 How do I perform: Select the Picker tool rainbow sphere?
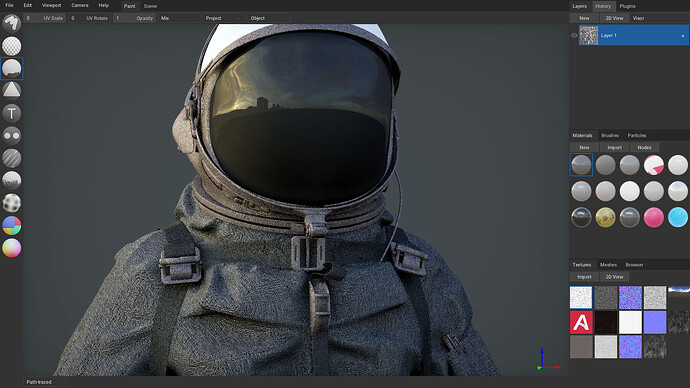point(11,248)
